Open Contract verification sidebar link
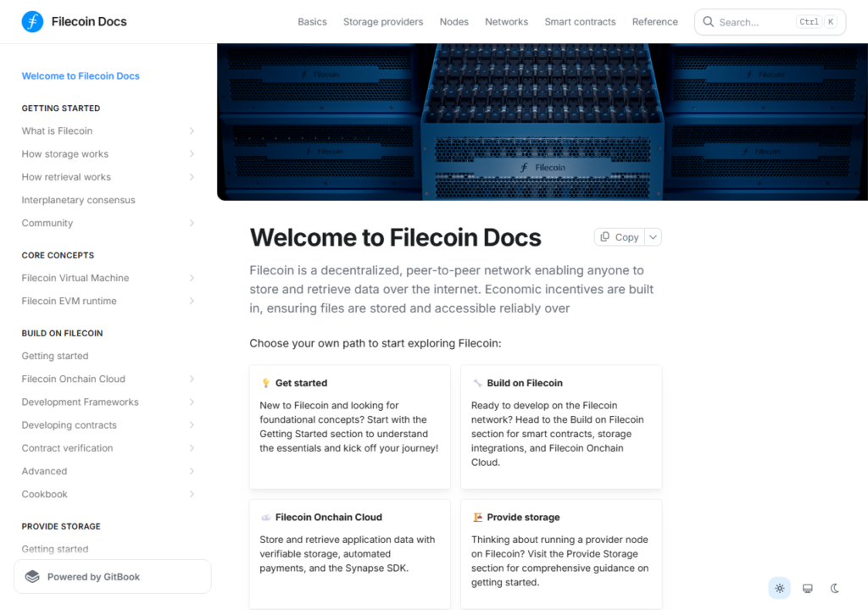 [67, 448]
